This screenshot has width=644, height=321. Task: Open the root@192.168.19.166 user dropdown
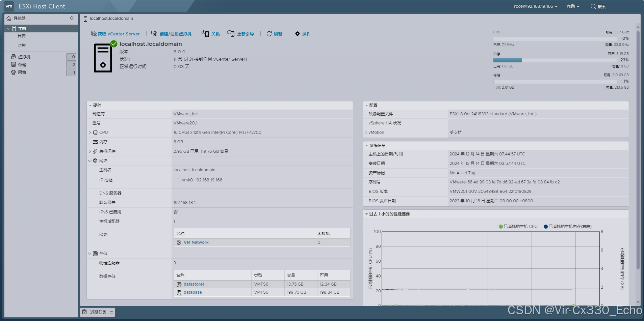point(536,6)
